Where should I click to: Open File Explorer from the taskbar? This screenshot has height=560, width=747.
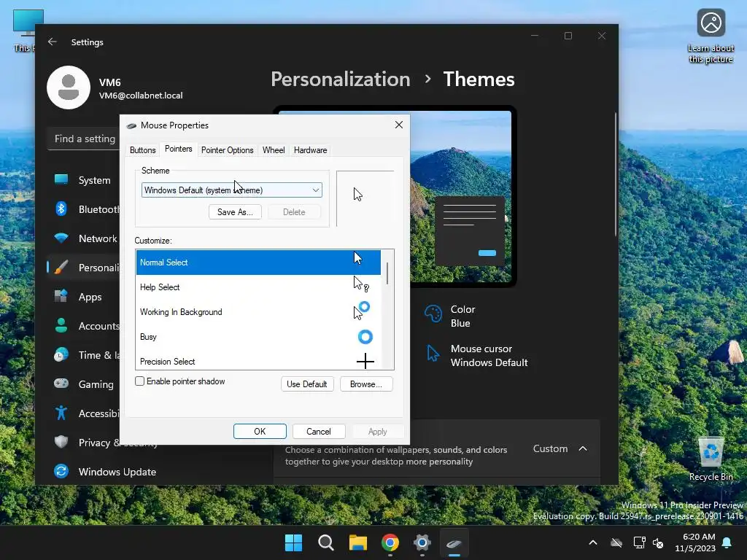tap(357, 542)
